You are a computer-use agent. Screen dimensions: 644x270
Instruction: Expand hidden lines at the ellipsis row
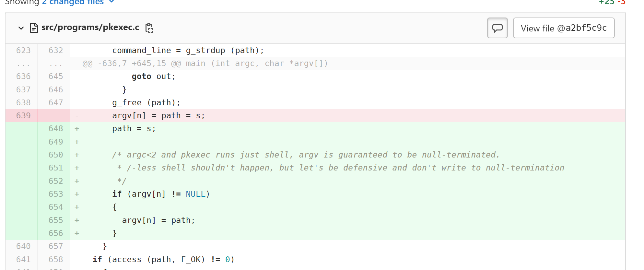tap(23, 64)
